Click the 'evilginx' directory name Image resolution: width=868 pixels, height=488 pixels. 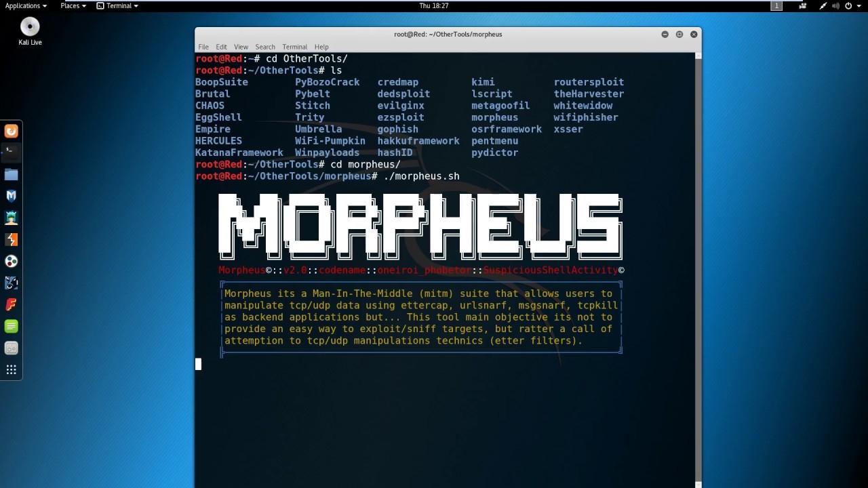pyautogui.click(x=401, y=106)
